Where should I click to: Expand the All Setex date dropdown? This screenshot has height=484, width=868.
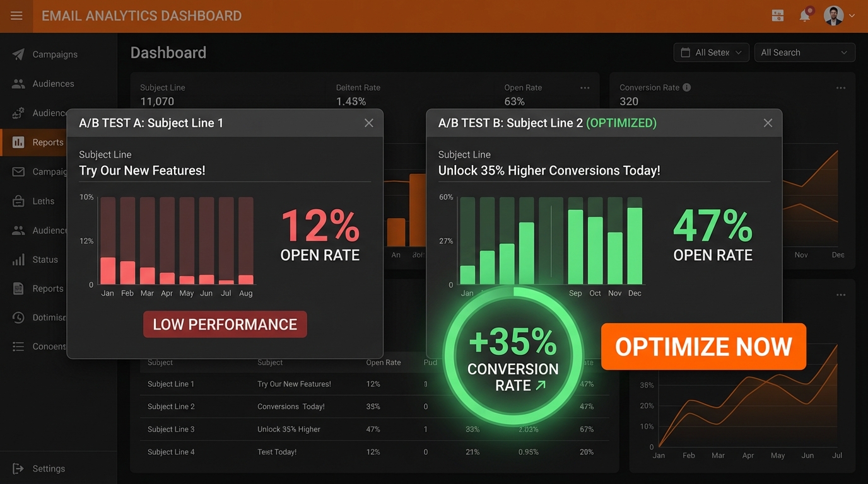[711, 52]
